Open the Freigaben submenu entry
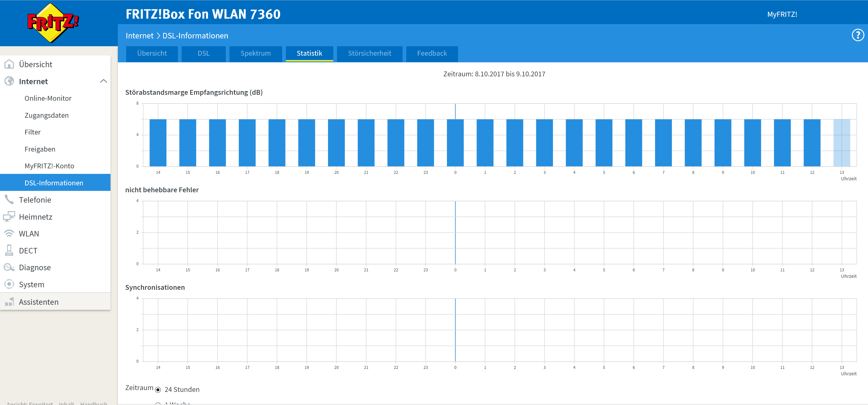This screenshot has width=868, height=405. (x=40, y=149)
